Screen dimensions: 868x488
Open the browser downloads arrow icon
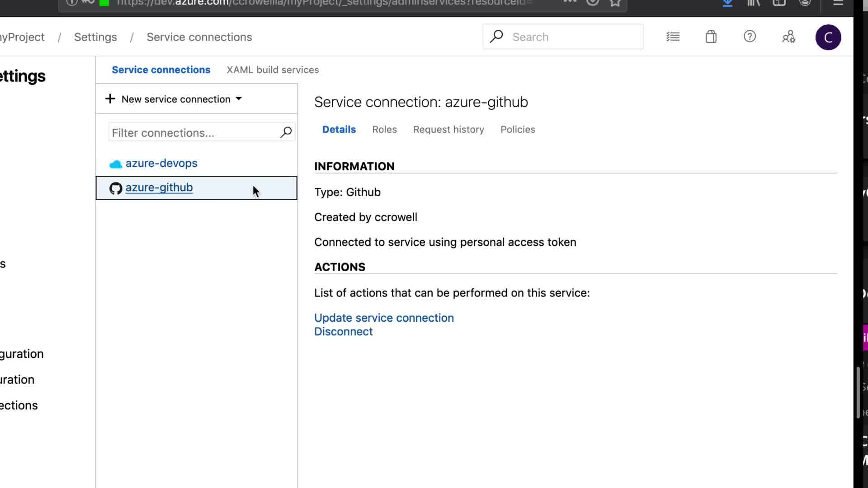(727, 3)
